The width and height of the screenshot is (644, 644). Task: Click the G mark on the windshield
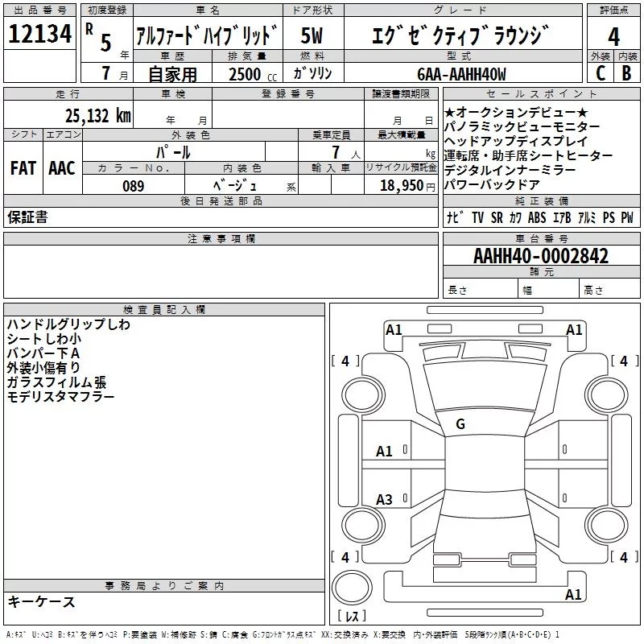click(x=460, y=424)
